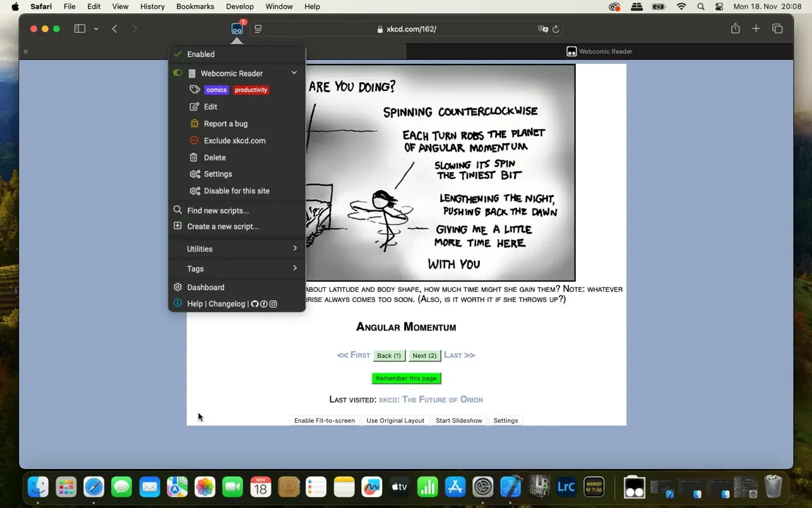Select Exclude xkcd.com menu entry
Image resolution: width=812 pixels, height=508 pixels.
pyautogui.click(x=234, y=141)
